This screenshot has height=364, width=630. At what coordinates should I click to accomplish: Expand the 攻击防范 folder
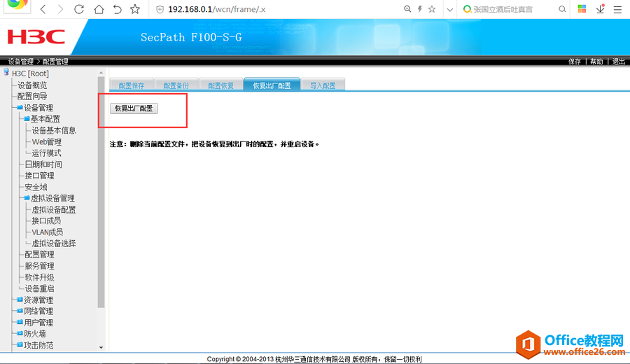(20, 344)
